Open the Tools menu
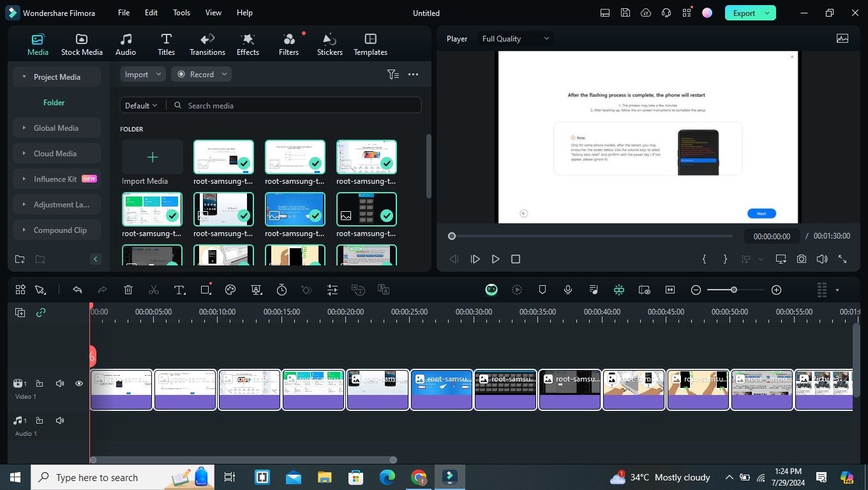This screenshot has height=490, width=868. pos(181,13)
